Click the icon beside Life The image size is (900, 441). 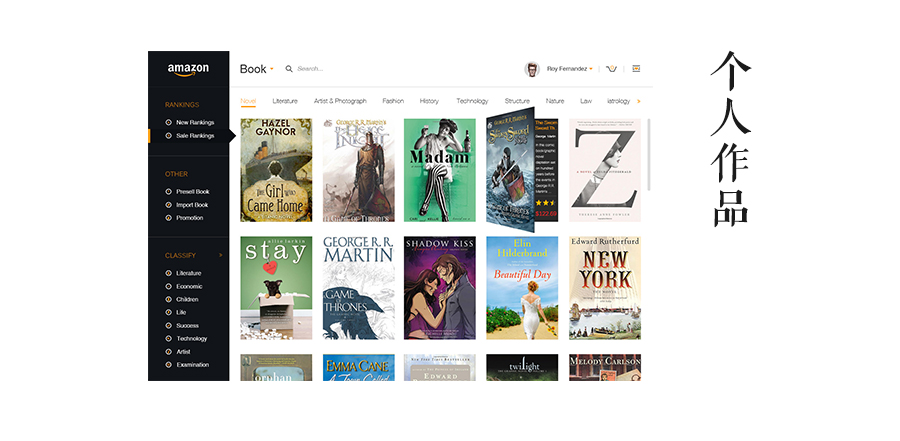coord(169,312)
